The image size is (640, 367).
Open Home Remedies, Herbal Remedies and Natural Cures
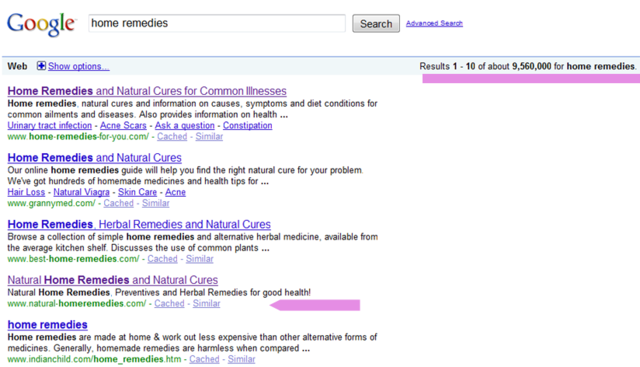click(x=139, y=224)
